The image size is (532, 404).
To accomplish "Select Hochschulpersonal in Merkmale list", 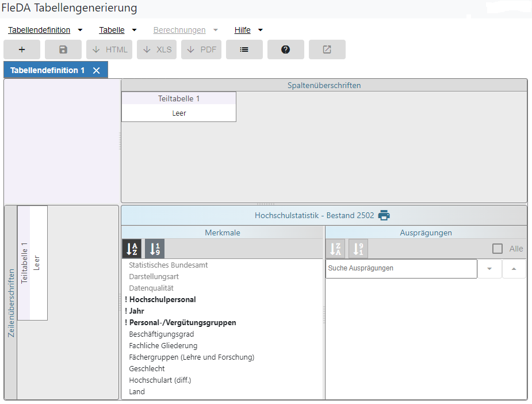I will (162, 300).
